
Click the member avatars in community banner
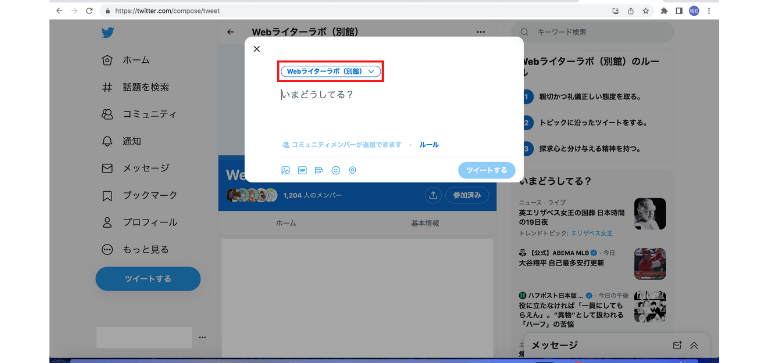point(252,195)
